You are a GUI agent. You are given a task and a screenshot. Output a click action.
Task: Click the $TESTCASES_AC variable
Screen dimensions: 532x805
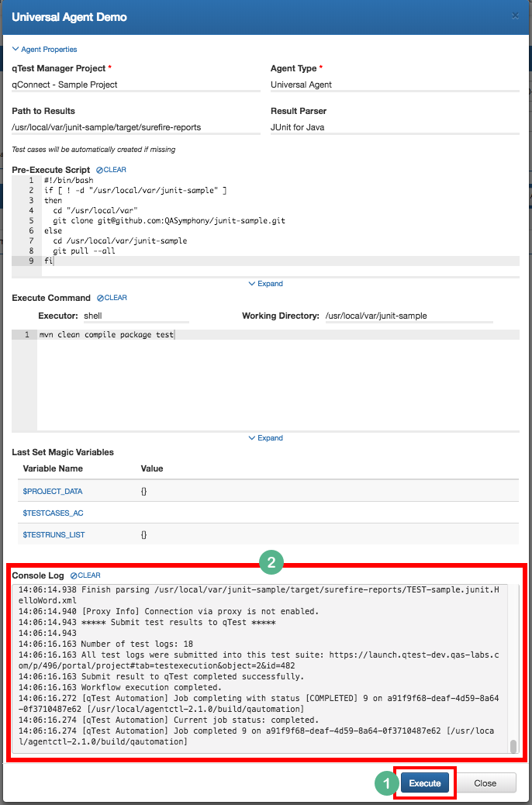pos(53,513)
